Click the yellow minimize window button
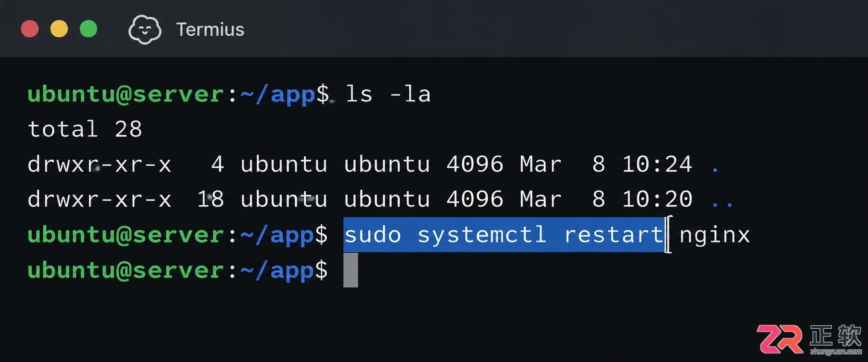The image size is (868, 362). tap(59, 28)
